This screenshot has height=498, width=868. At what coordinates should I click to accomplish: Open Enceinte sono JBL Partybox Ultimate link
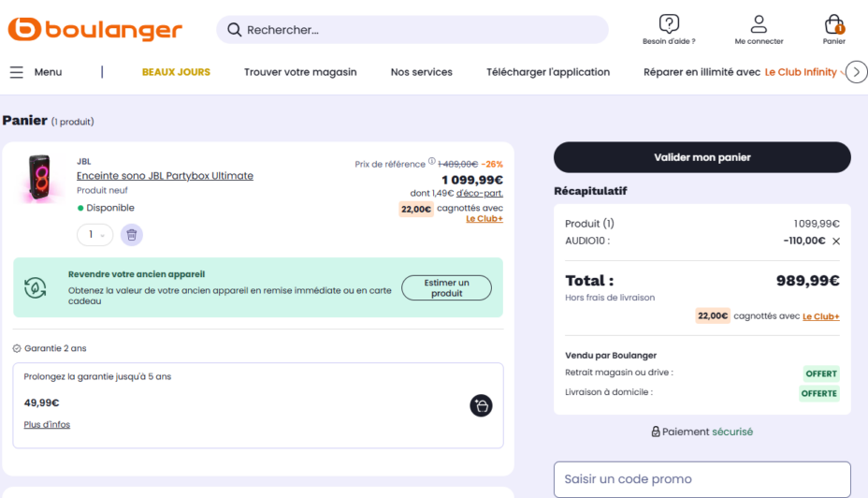[x=165, y=176]
